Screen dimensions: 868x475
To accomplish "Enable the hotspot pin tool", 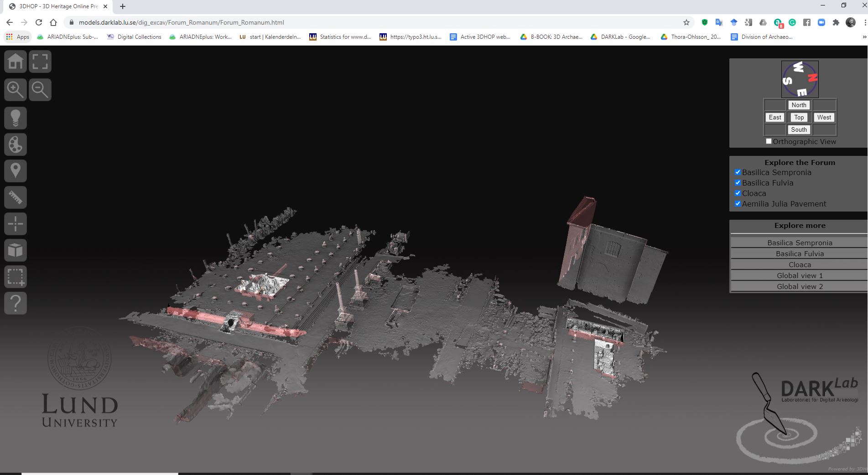I will [x=16, y=171].
